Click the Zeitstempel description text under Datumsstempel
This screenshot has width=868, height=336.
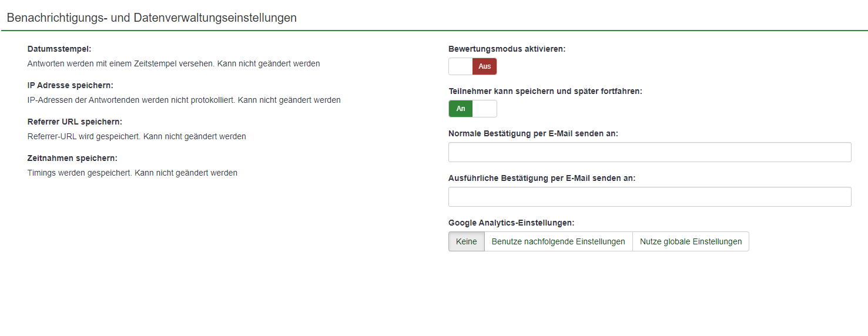coord(173,63)
